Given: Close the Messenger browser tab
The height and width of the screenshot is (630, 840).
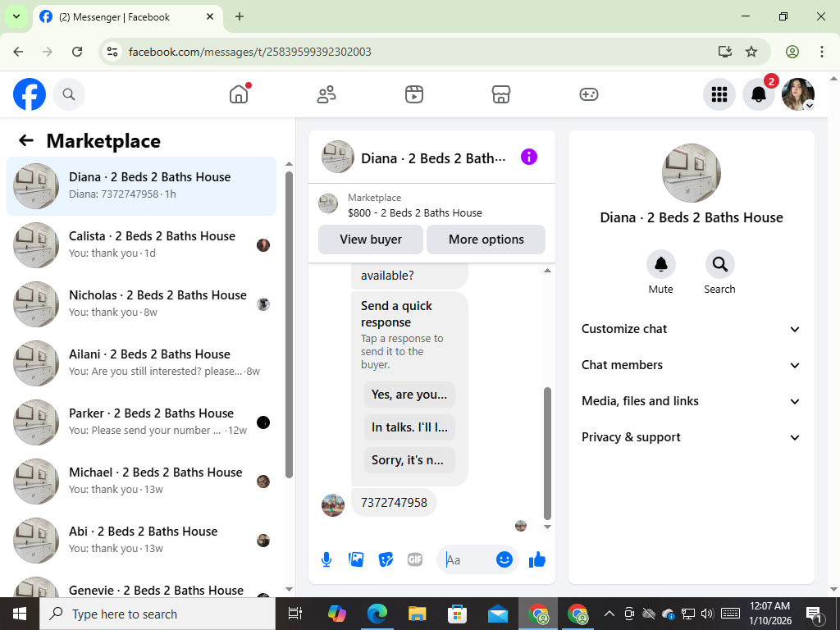Looking at the screenshot, I should pos(210,16).
